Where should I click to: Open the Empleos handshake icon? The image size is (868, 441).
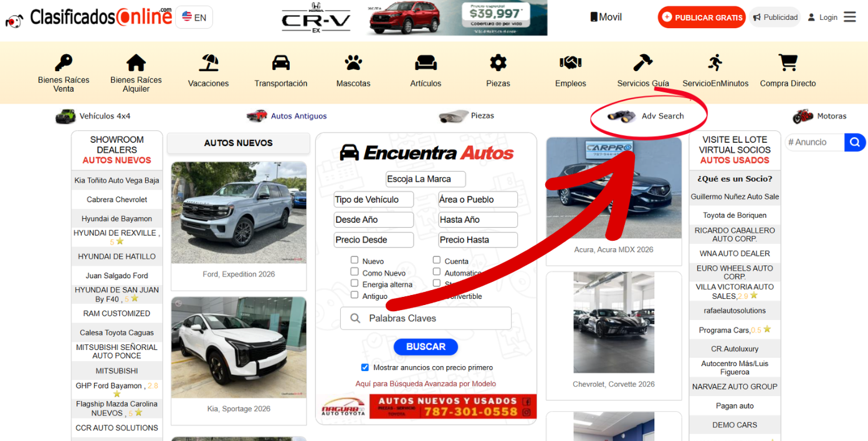click(x=570, y=62)
